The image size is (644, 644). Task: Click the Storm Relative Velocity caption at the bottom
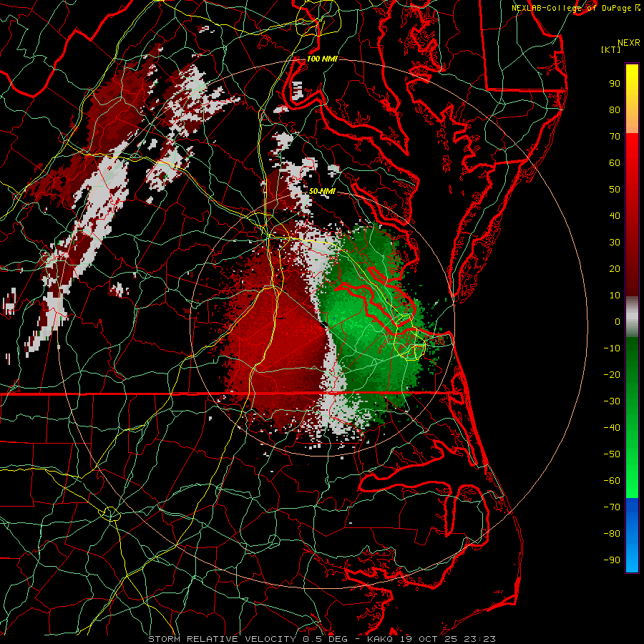coord(321,639)
